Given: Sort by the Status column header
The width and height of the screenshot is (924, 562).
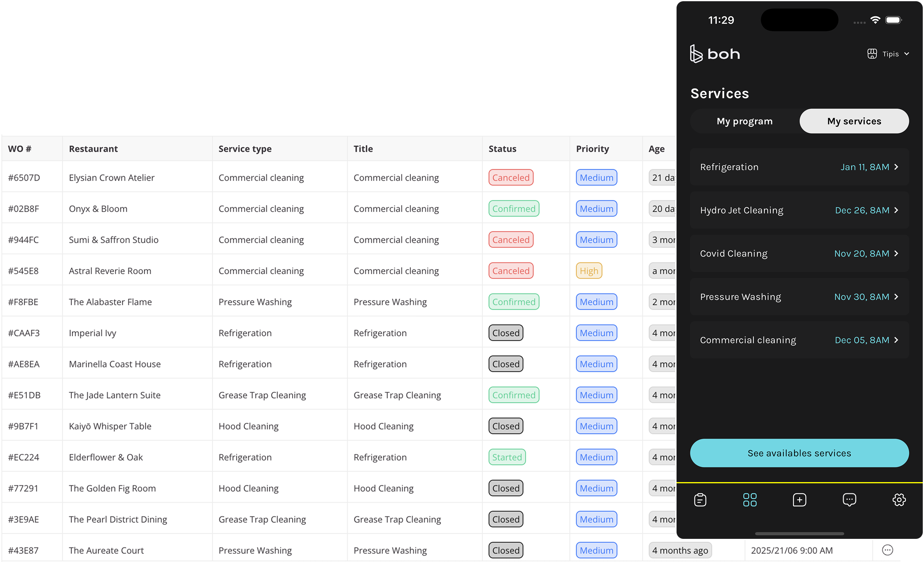Looking at the screenshot, I should point(502,149).
